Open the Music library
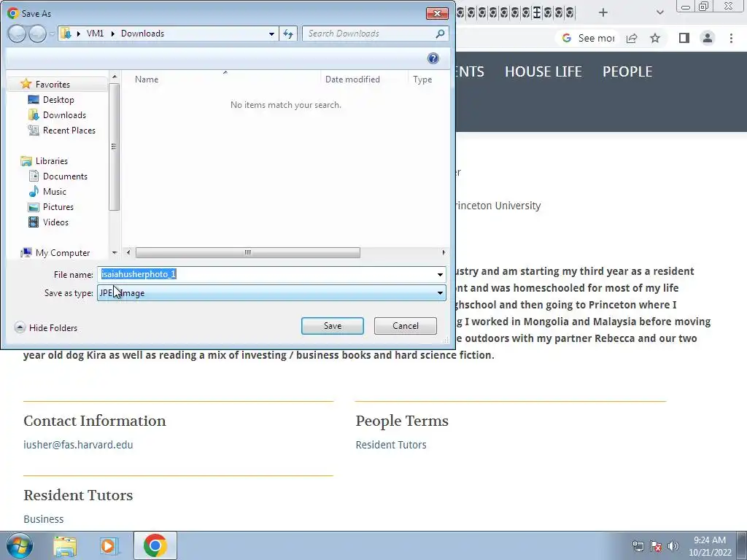Image resolution: width=747 pixels, height=560 pixels. point(54,192)
